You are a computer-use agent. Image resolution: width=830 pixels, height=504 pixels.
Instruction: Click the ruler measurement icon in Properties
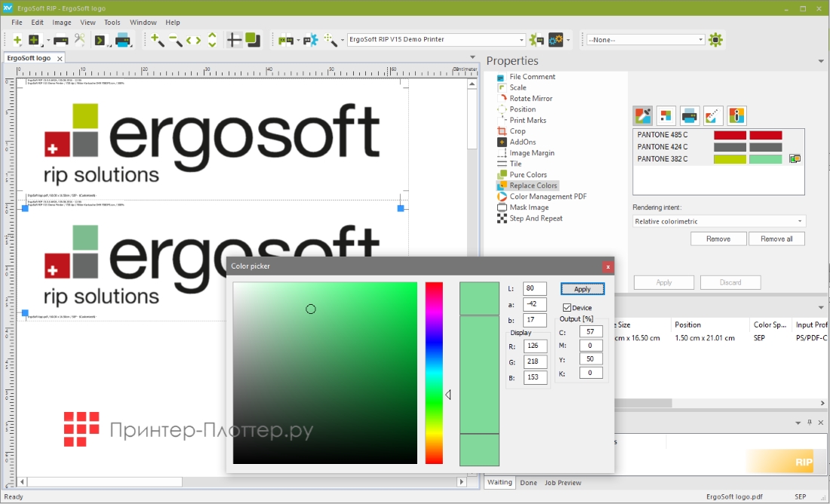click(x=713, y=115)
